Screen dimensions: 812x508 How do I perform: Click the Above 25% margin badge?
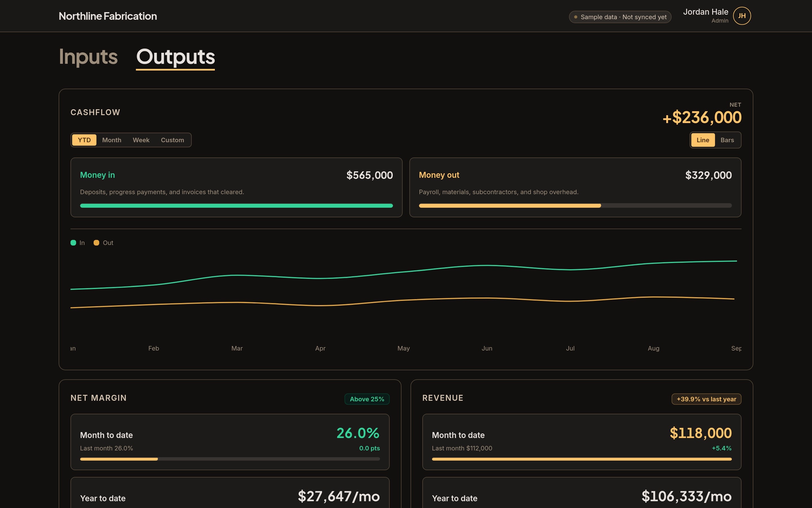(x=367, y=399)
